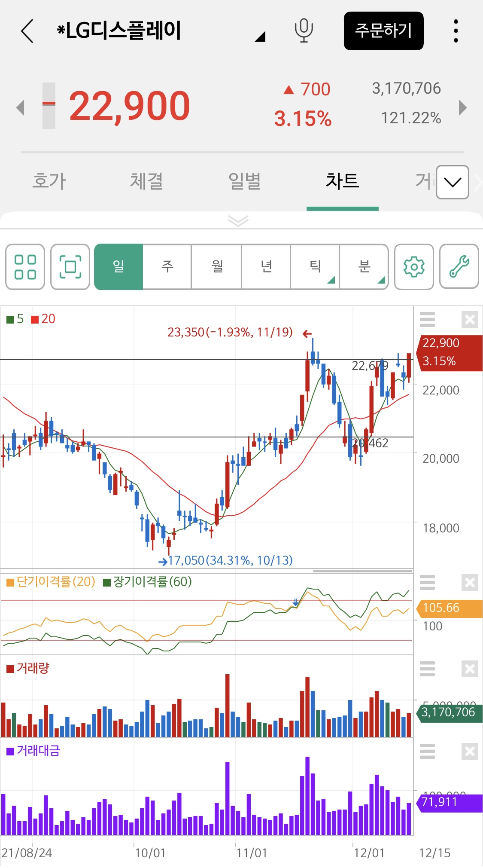Tap the microphone voice search icon
This screenshot has width=483, height=868.
tap(304, 31)
